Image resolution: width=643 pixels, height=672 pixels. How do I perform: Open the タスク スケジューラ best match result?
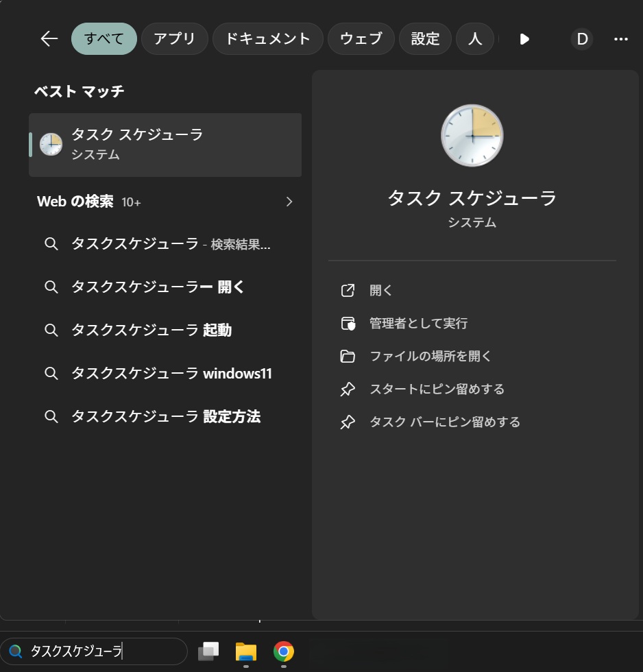click(165, 145)
